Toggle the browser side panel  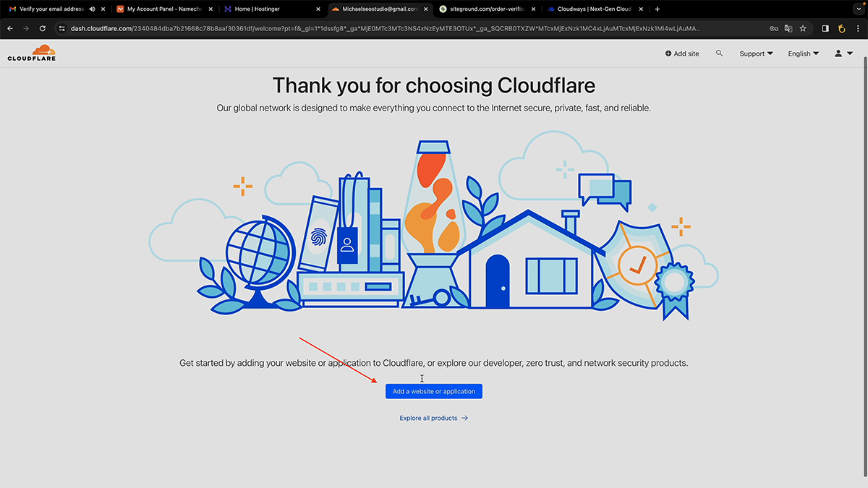tap(826, 28)
